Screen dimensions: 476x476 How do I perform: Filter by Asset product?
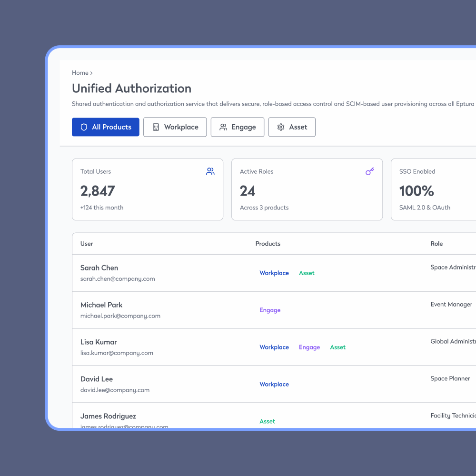pos(292,127)
